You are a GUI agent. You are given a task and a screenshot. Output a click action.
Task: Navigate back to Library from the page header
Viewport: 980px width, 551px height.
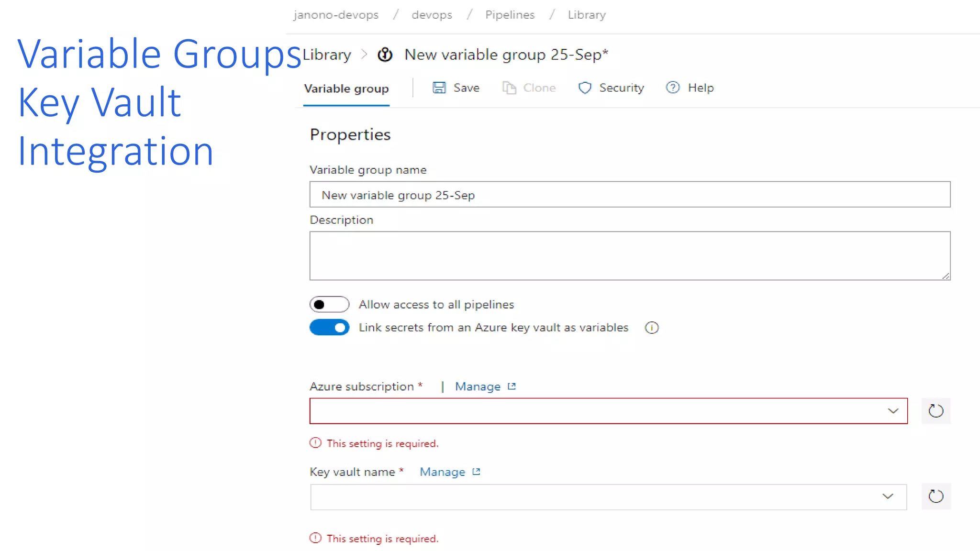(x=327, y=55)
